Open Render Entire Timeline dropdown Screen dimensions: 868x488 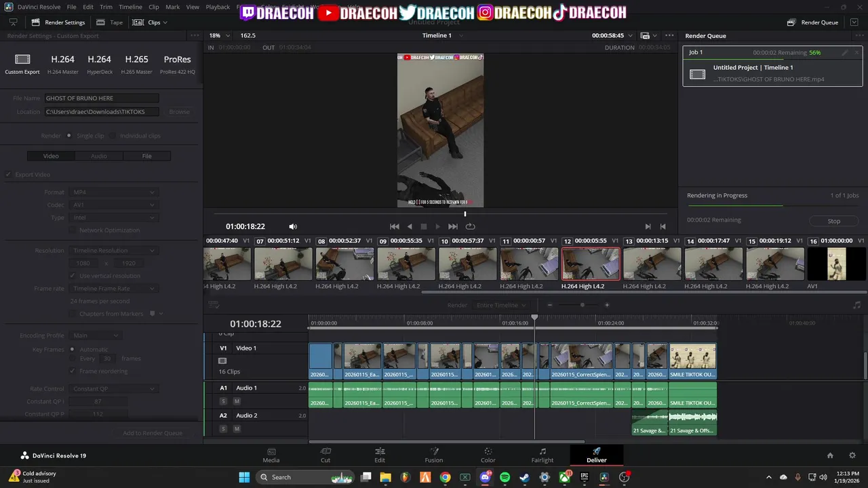501,305
